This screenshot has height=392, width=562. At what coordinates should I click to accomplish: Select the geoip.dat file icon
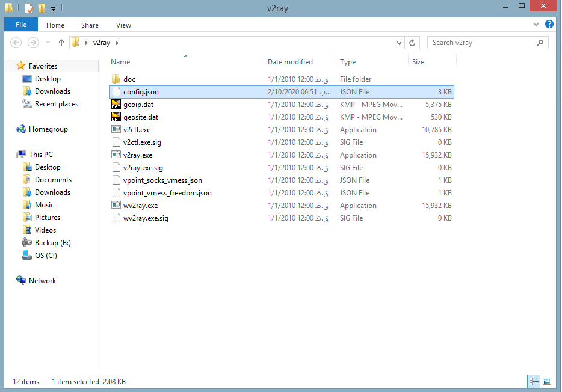(x=116, y=105)
